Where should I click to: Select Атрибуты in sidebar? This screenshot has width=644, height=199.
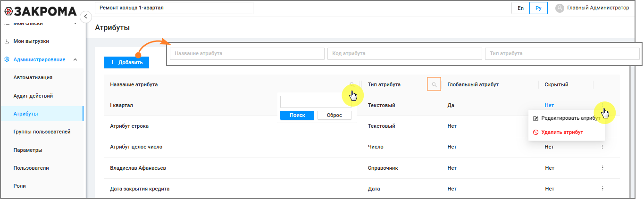pos(42,114)
